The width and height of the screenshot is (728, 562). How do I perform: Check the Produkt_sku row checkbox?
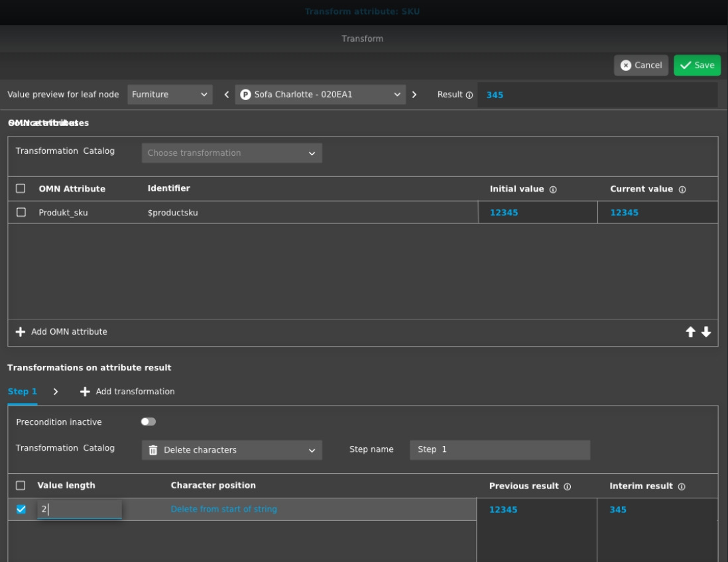click(21, 213)
